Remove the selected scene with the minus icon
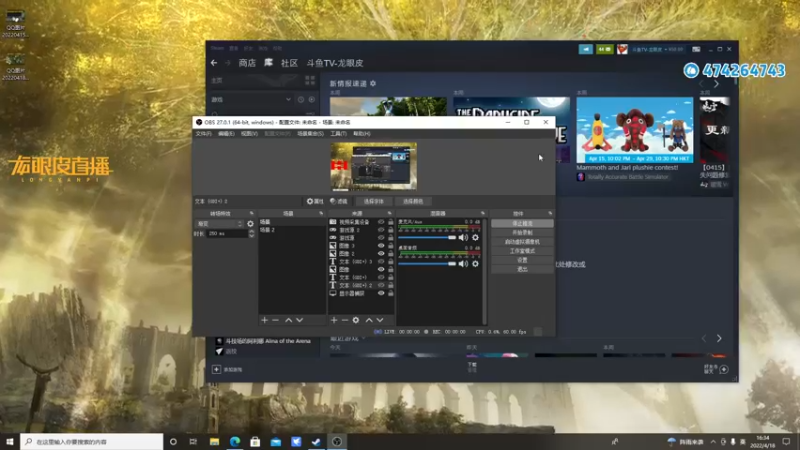Image resolution: width=800 pixels, height=450 pixels. [276, 320]
